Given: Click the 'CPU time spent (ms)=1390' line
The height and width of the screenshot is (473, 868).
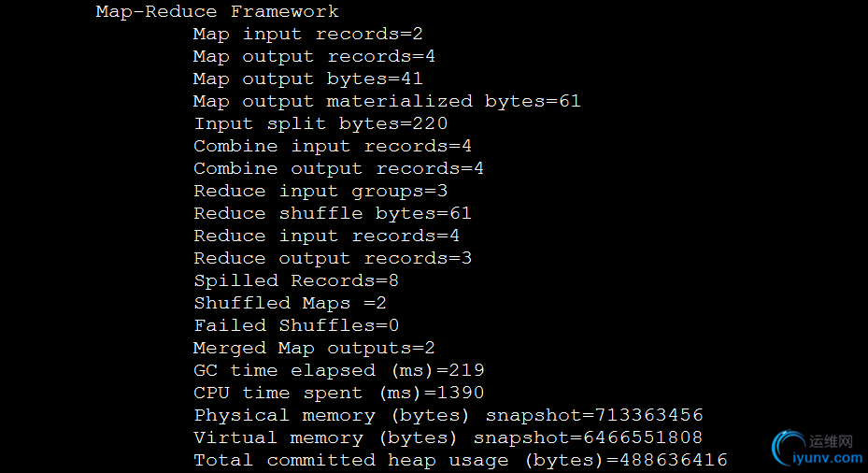Looking at the screenshot, I should (339, 394).
